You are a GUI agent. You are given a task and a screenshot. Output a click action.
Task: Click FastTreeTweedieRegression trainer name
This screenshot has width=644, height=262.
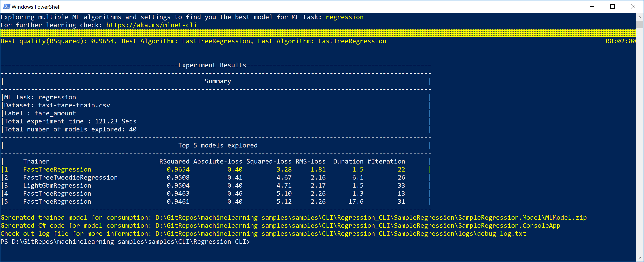click(x=70, y=177)
